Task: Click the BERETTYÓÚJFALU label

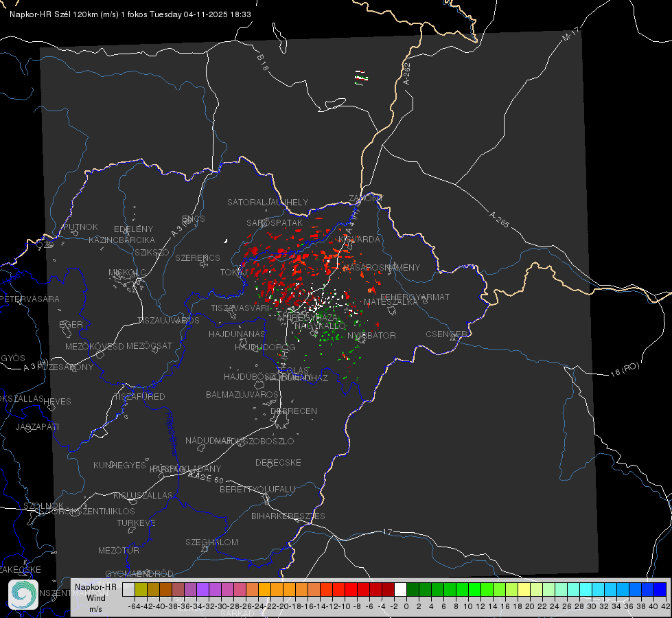Action: [x=257, y=489]
